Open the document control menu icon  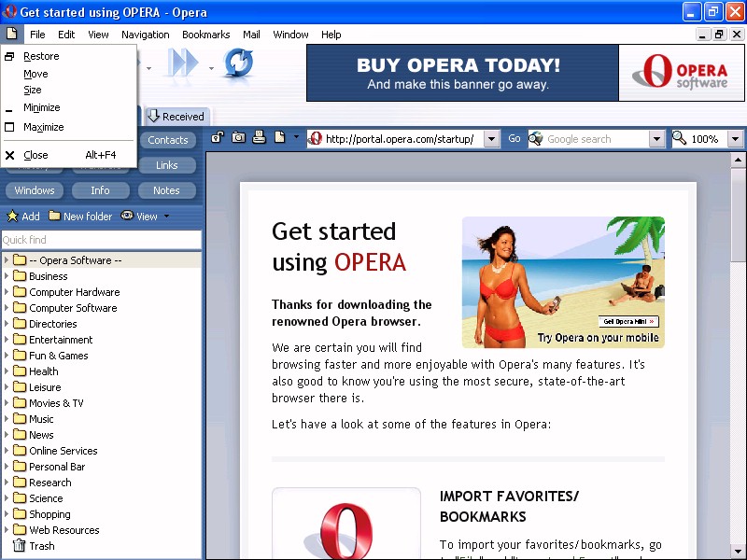[x=11, y=34]
